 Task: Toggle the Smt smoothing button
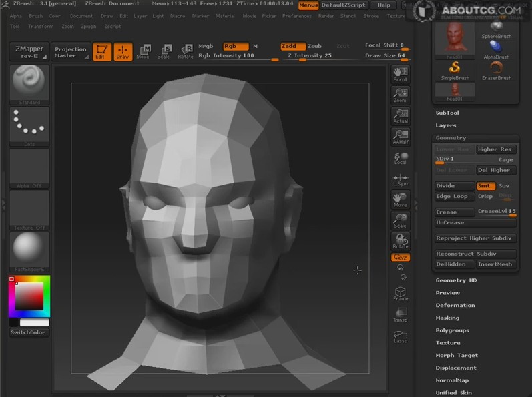486,185
